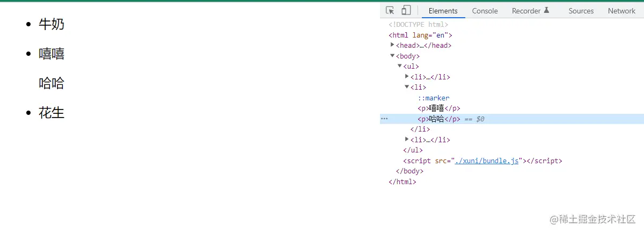Open the Network tab
This screenshot has height=233, width=644.
point(621,11)
